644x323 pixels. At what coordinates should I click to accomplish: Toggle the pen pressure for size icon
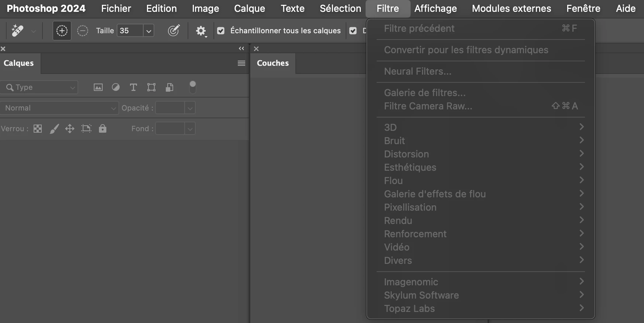click(174, 31)
